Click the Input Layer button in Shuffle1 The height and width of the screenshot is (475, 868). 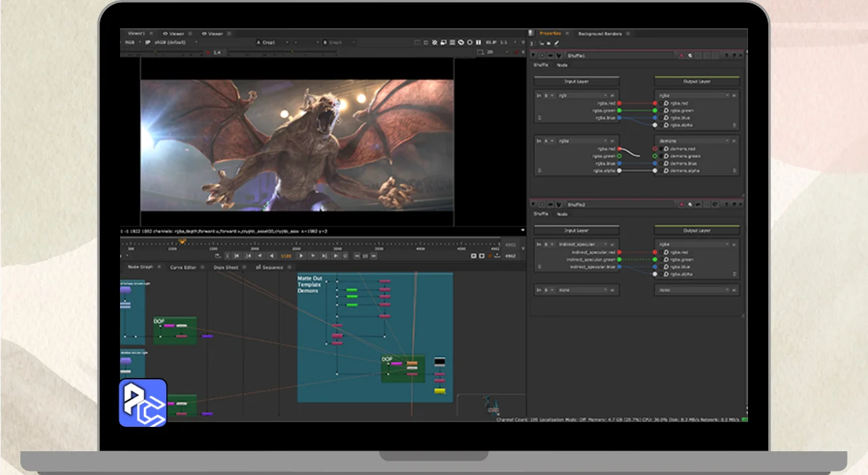coord(576,81)
